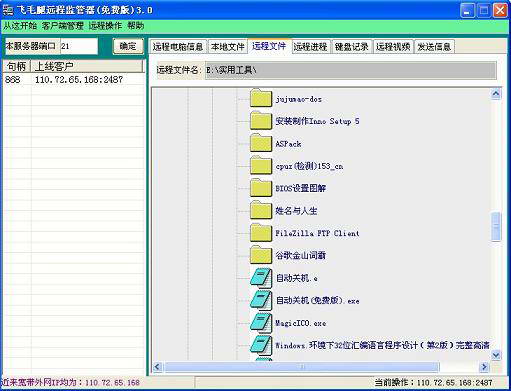The width and height of the screenshot is (511, 391).
Task: Click the 句柄 column header
Action: pyautogui.click(x=17, y=66)
